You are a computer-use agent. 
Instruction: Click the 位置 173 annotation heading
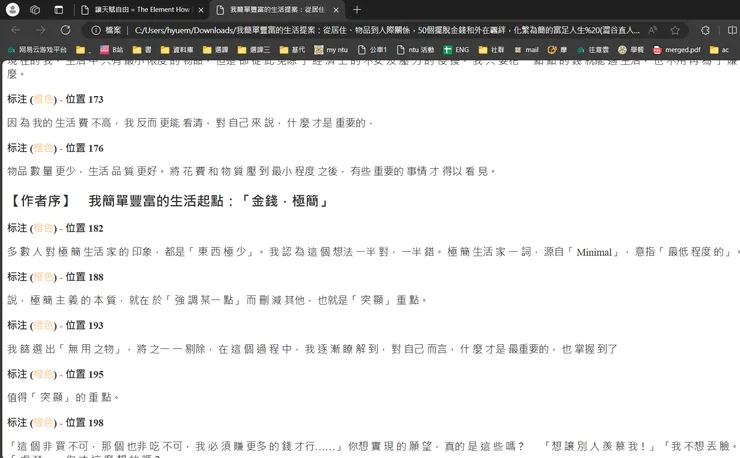pos(55,99)
